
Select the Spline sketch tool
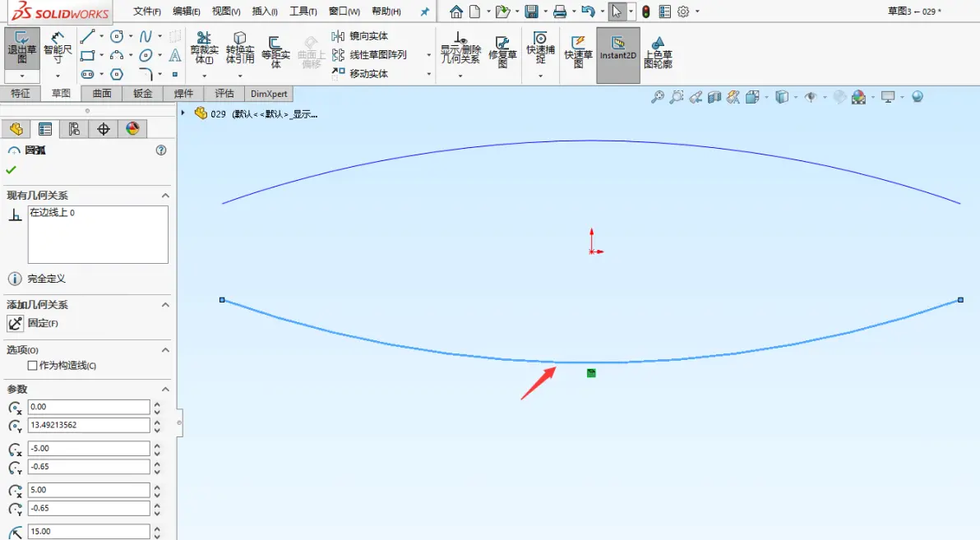pos(146,36)
